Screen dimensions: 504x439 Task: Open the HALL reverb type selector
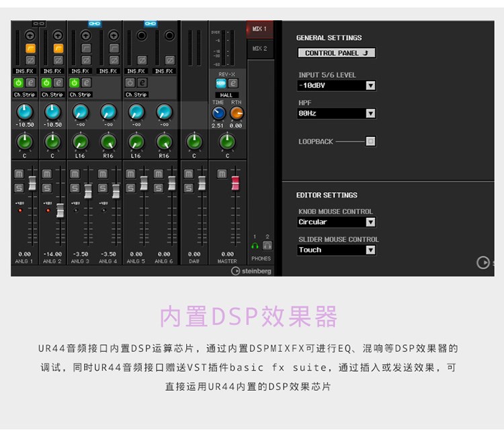(226, 95)
